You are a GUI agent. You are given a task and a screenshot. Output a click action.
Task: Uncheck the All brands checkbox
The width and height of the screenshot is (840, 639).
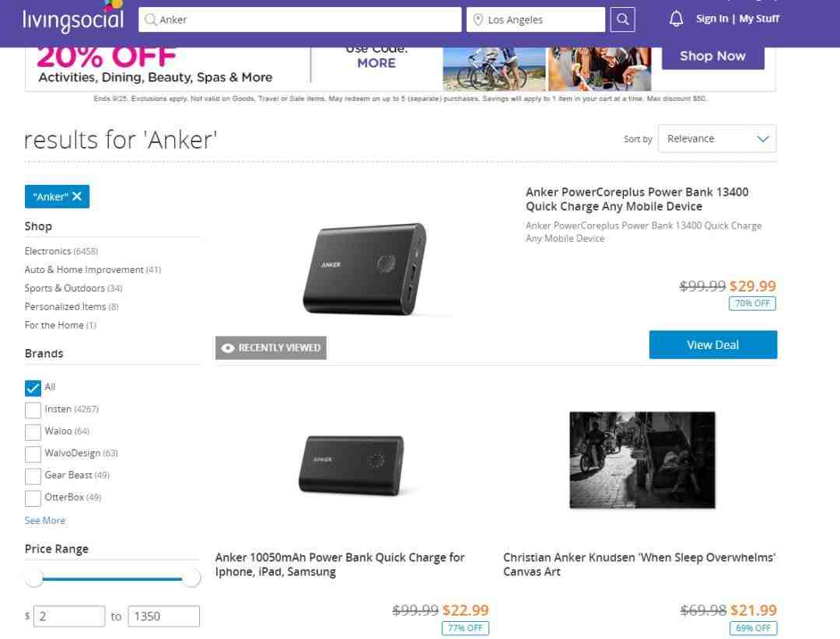pos(33,388)
